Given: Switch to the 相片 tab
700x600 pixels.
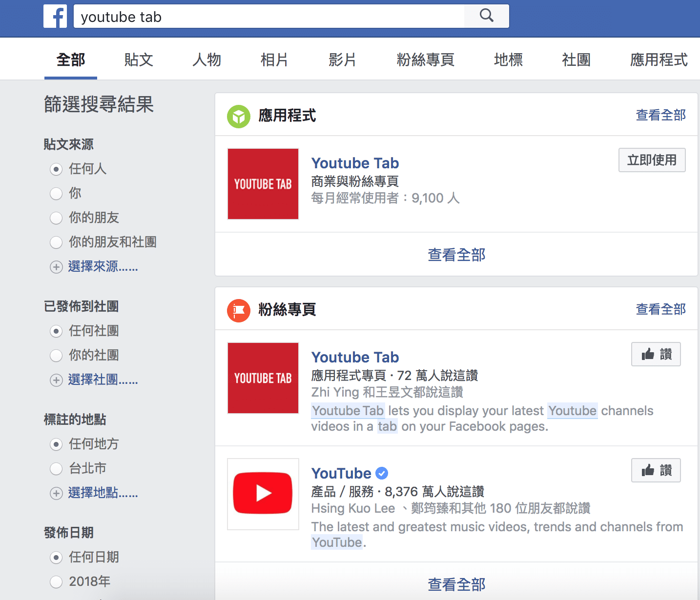Looking at the screenshot, I should (x=274, y=60).
